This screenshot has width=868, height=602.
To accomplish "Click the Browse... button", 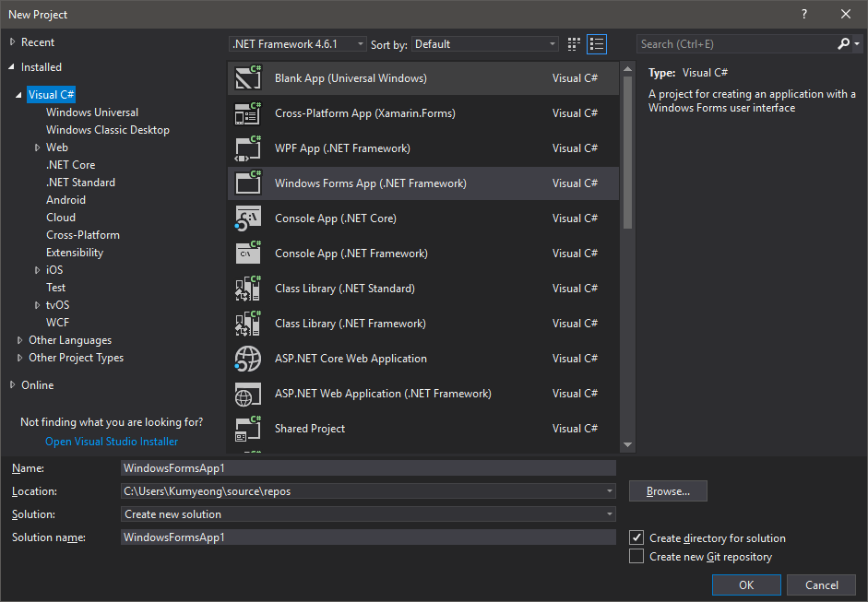I will pos(668,490).
